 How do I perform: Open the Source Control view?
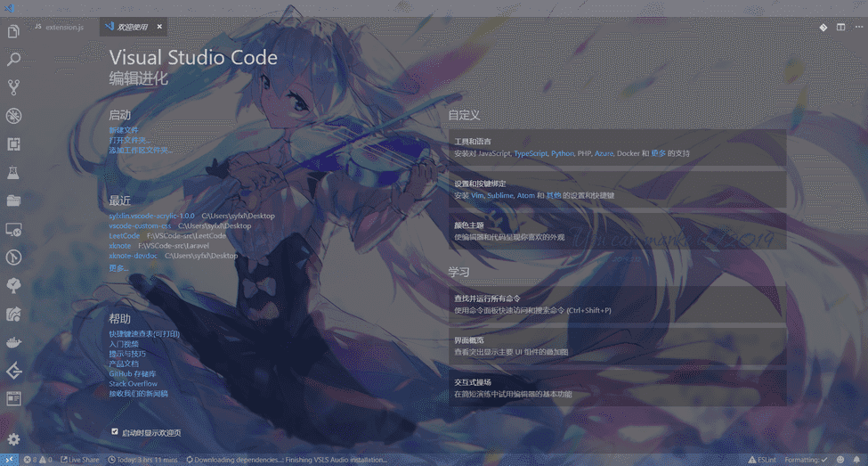point(13,87)
